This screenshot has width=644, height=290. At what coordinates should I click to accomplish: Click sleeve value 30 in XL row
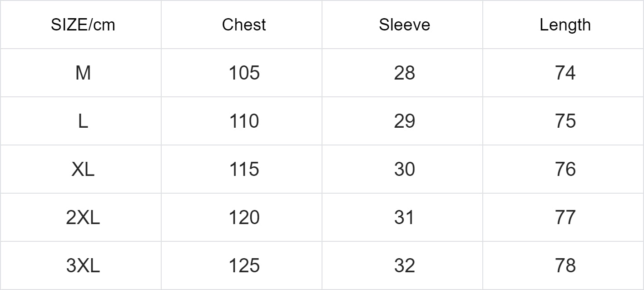[404, 169]
